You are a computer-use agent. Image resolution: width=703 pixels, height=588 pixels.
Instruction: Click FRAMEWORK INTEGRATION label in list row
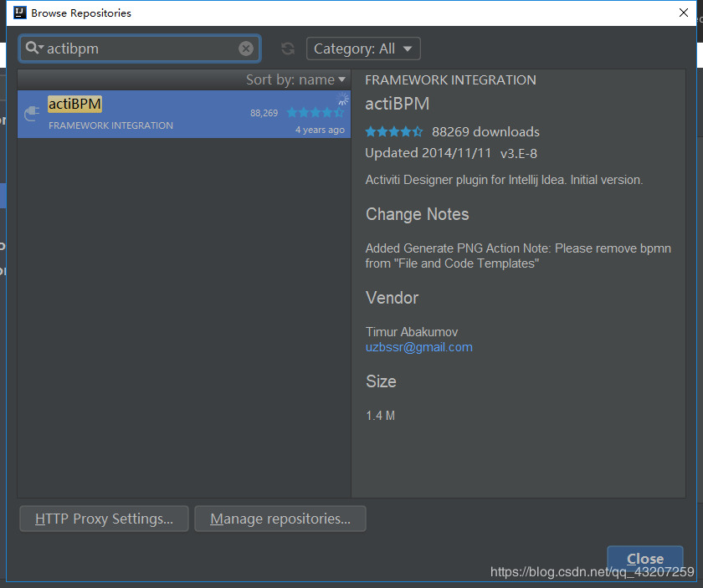[x=110, y=125]
